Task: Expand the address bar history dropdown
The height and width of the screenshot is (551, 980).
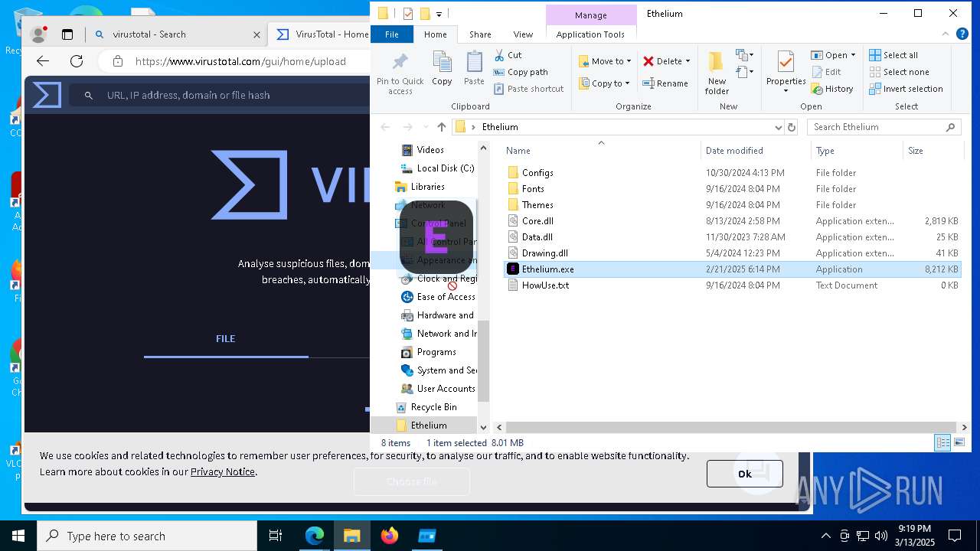Action: tap(778, 127)
